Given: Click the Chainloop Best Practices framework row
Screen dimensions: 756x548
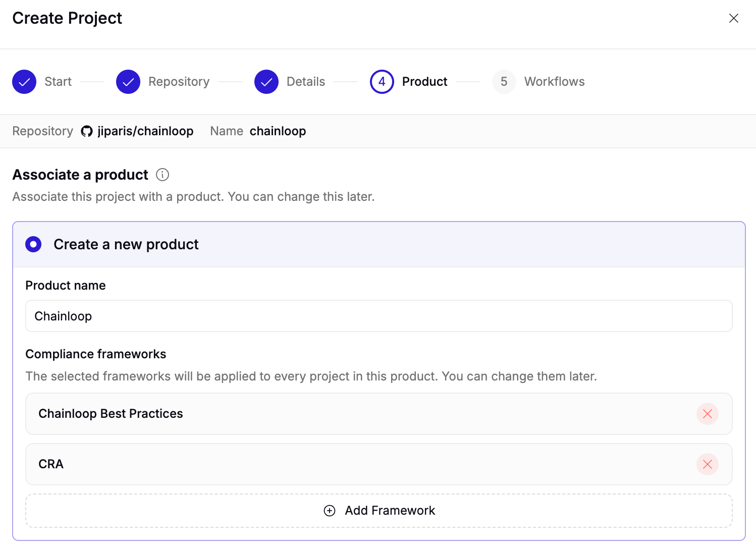Looking at the screenshot, I should tap(379, 414).
